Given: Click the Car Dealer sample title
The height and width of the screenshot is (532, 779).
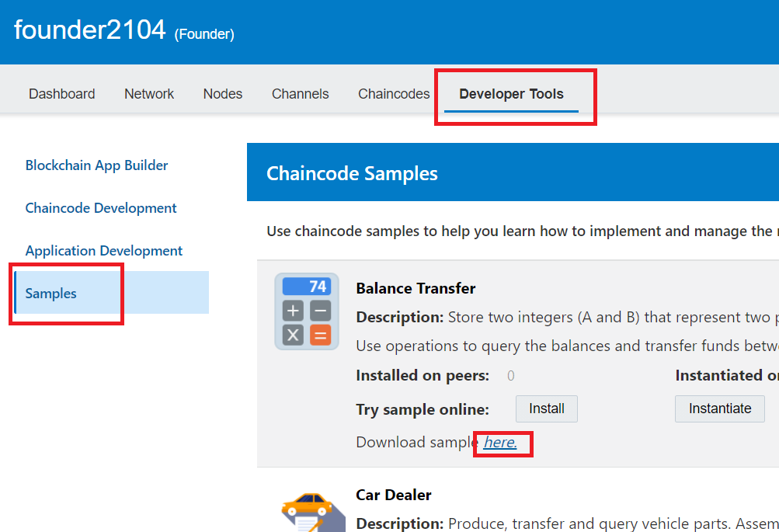Looking at the screenshot, I should [393, 495].
